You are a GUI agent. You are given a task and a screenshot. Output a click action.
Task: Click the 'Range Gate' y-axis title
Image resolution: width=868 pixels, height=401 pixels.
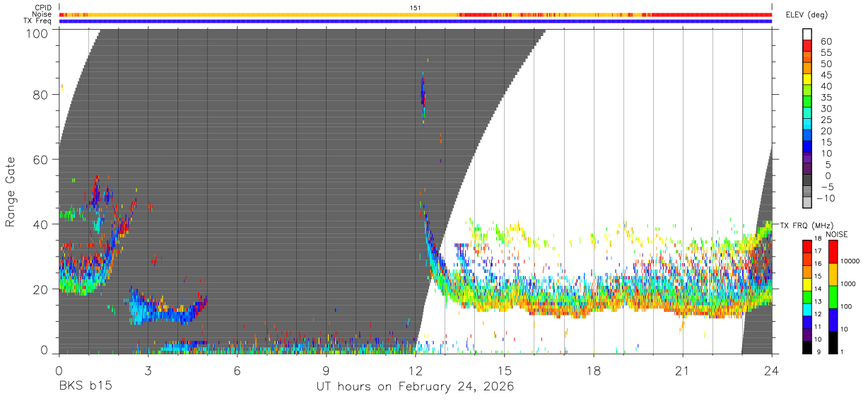[11, 191]
